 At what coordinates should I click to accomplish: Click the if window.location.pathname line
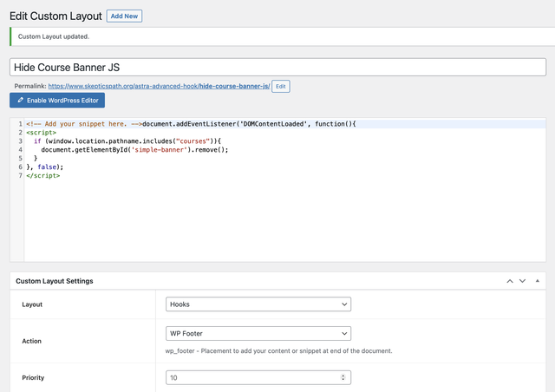[x=127, y=141]
